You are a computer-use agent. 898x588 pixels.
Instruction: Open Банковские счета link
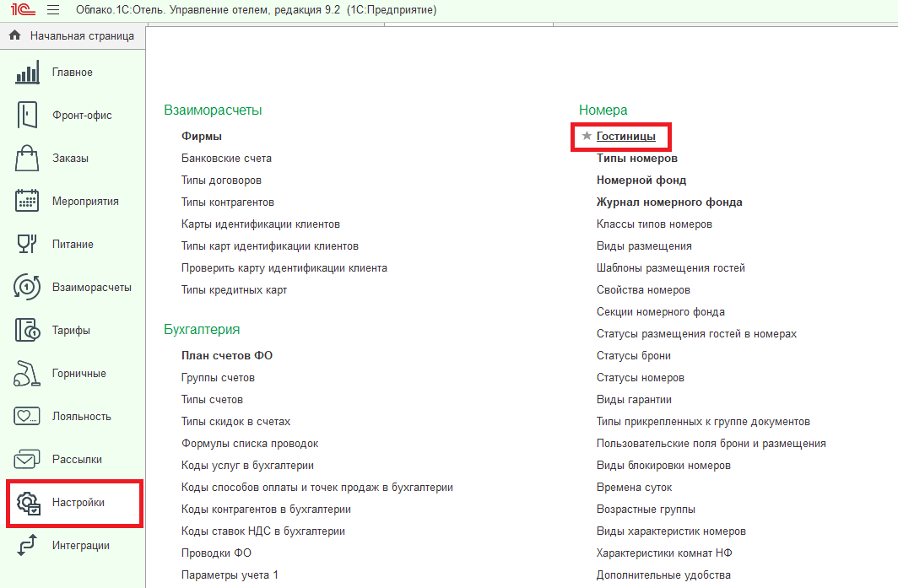[x=226, y=158]
